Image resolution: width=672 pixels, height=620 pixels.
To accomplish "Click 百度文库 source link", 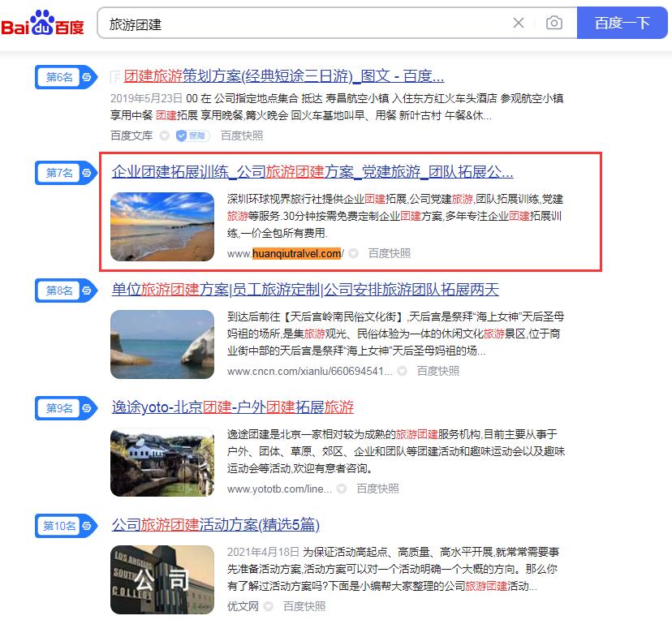I will pos(131,136).
